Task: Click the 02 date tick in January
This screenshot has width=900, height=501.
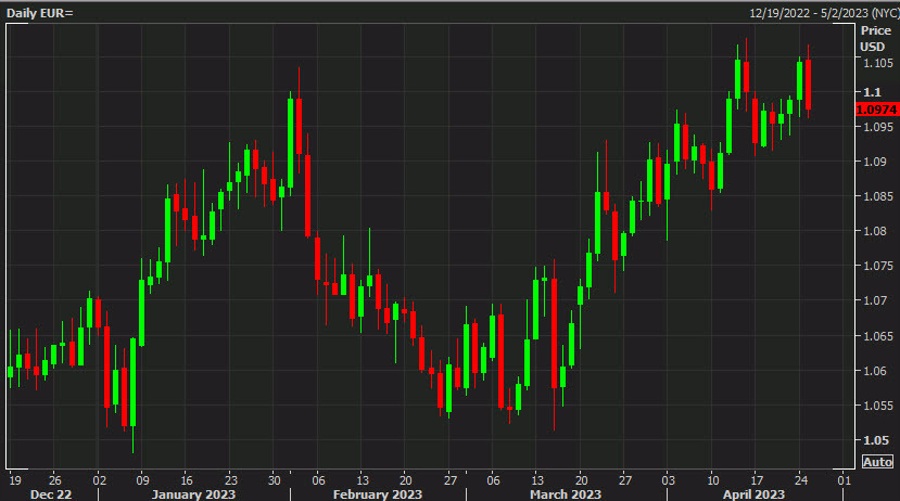Action: tap(99, 480)
